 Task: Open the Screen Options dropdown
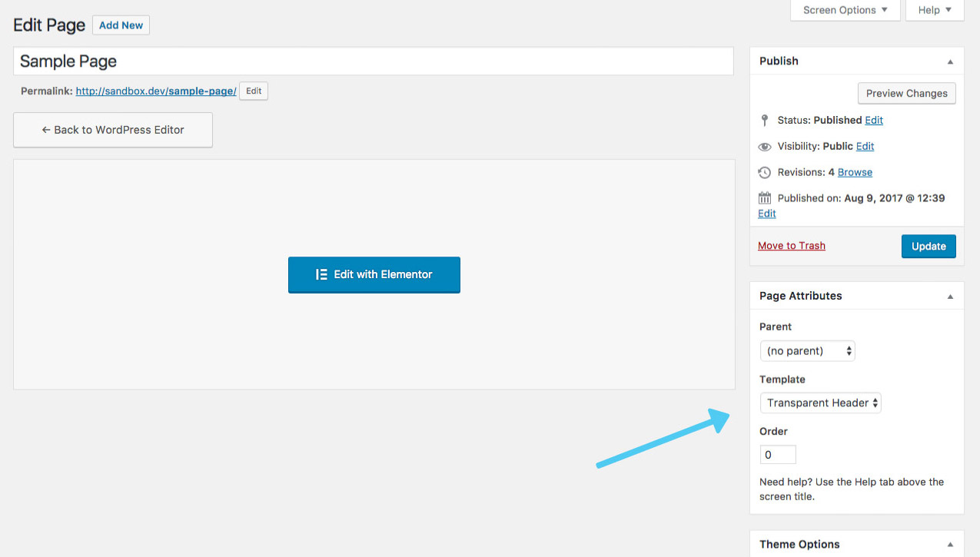click(x=844, y=10)
